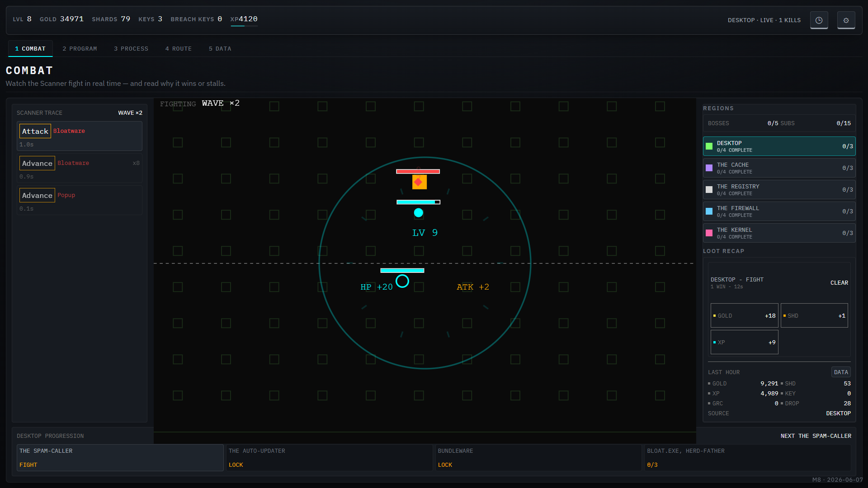Open the 3 Process tab
Image resolution: width=868 pixels, height=488 pixels.
coord(131,49)
